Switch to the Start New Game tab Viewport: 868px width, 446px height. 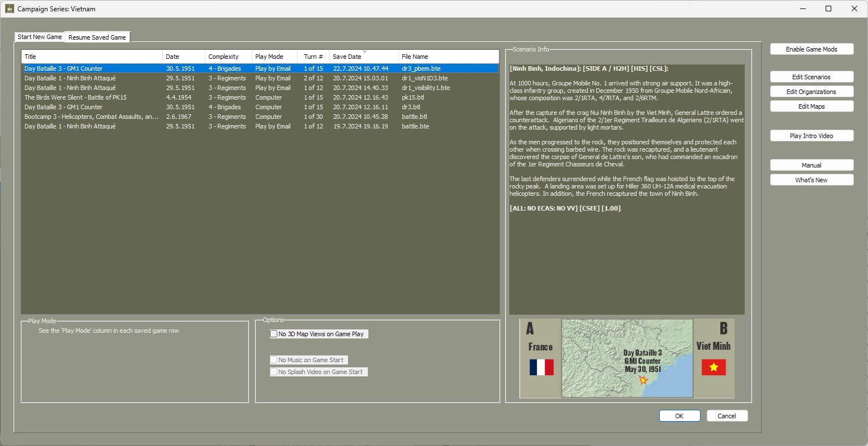40,37
